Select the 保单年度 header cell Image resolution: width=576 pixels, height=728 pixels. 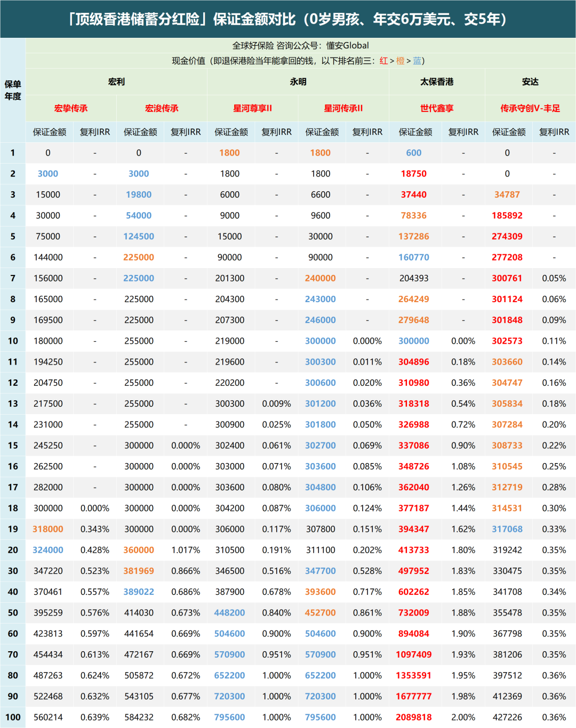pyautogui.click(x=13, y=90)
